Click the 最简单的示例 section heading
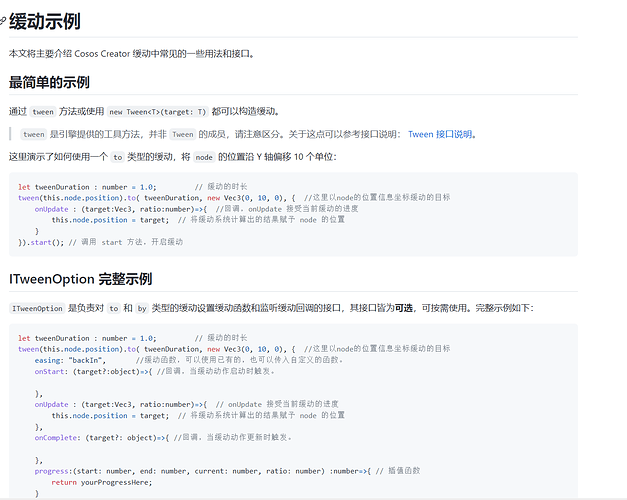This screenshot has height=500, width=627. [x=49, y=82]
